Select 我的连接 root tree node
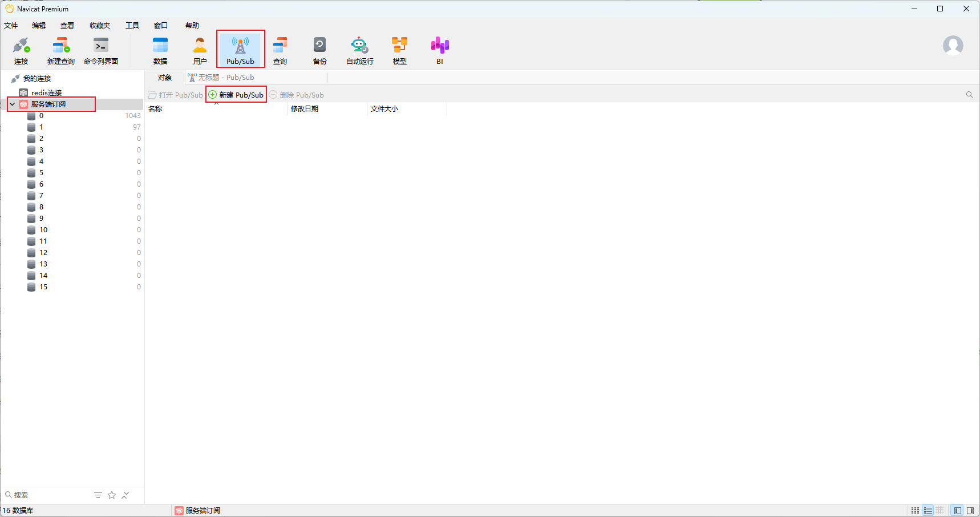The width and height of the screenshot is (980, 517). coord(37,79)
